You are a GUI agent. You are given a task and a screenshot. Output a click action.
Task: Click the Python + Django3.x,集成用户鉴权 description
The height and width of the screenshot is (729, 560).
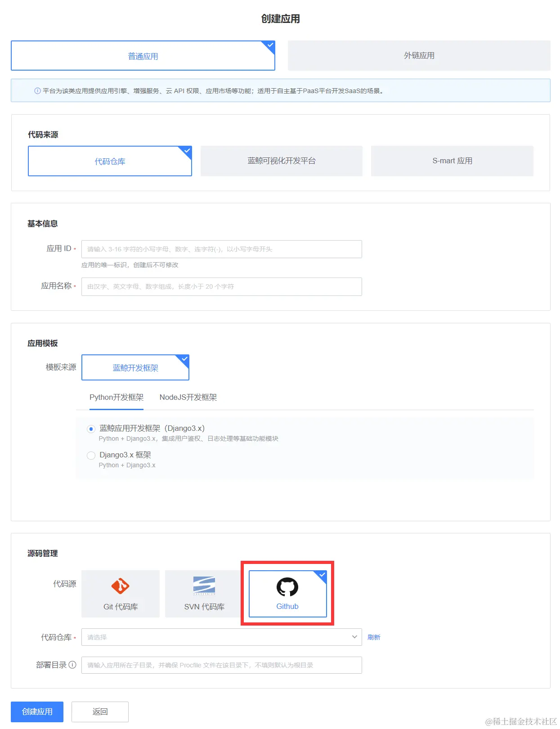click(188, 438)
